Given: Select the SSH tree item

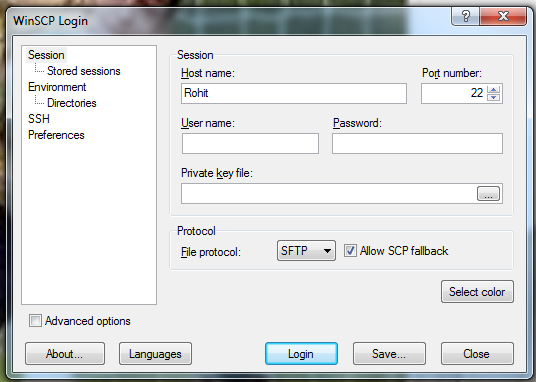Looking at the screenshot, I should click(x=39, y=119).
